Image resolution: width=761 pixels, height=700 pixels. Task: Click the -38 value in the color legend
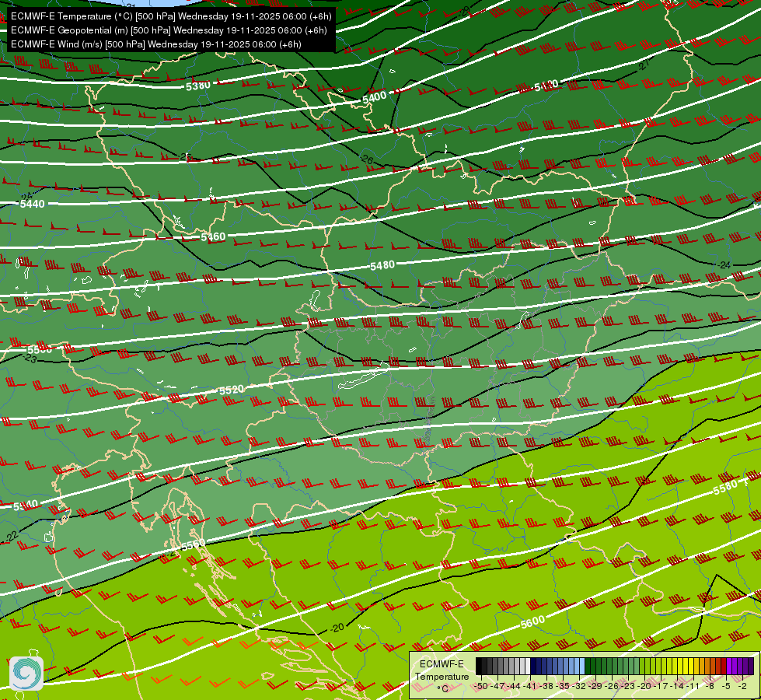546,686
